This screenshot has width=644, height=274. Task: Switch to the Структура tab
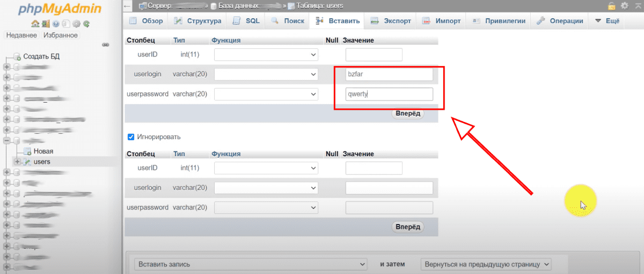click(198, 21)
